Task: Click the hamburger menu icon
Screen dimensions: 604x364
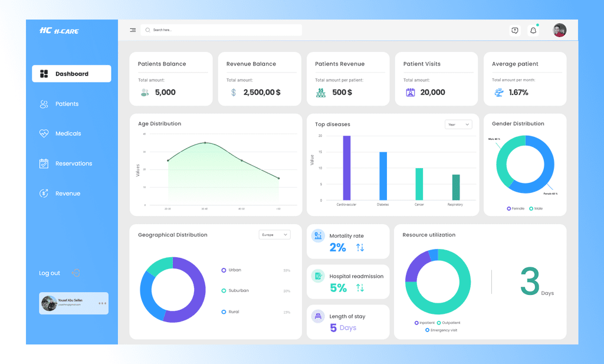Action: point(133,30)
